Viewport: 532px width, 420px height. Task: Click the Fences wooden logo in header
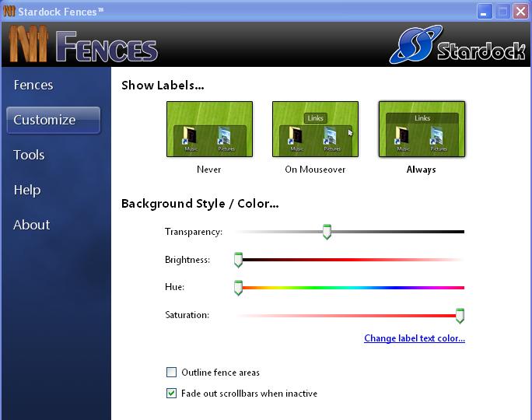28,44
